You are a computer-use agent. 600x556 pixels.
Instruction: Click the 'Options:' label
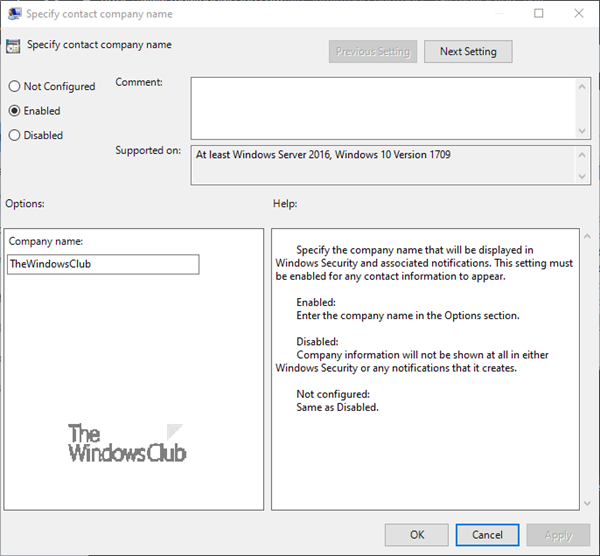[x=25, y=204]
